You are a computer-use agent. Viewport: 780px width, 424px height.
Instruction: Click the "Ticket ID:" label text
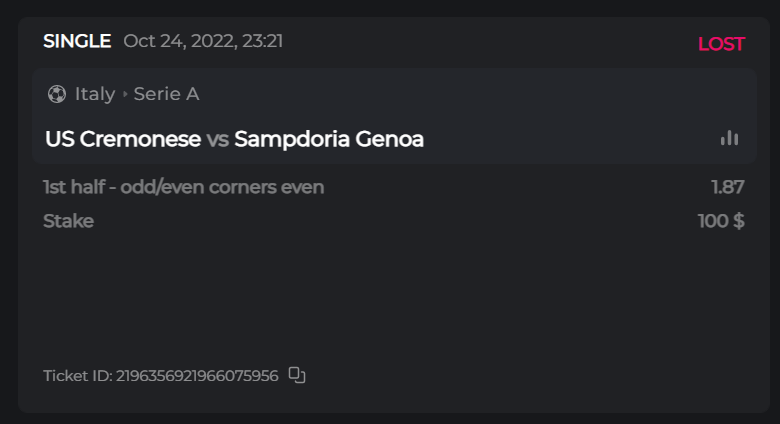click(77, 376)
